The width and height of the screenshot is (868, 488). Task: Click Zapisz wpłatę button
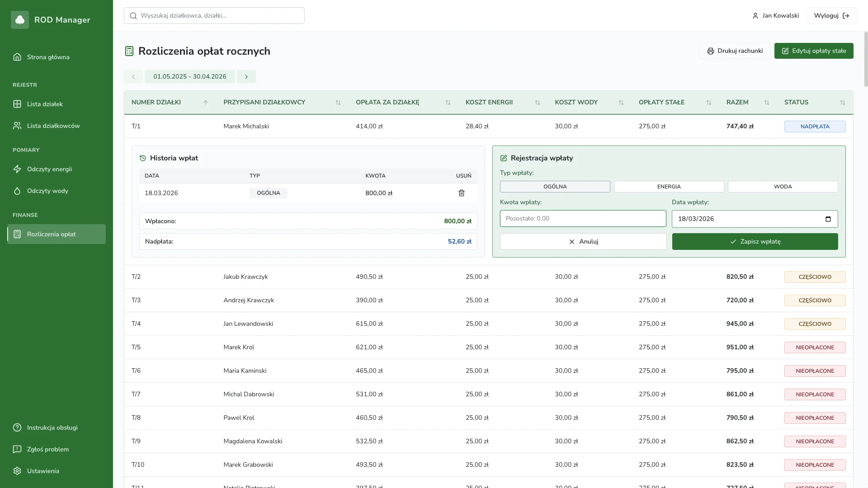click(755, 242)
